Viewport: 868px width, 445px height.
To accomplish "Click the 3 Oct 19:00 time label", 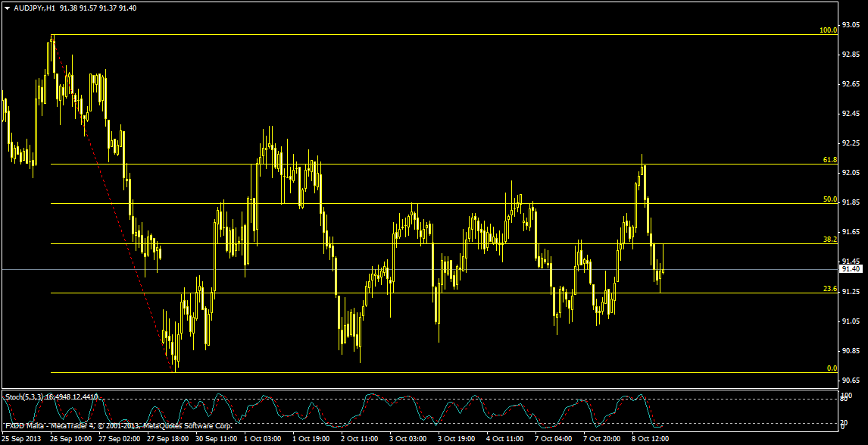I will pos(457,439).
